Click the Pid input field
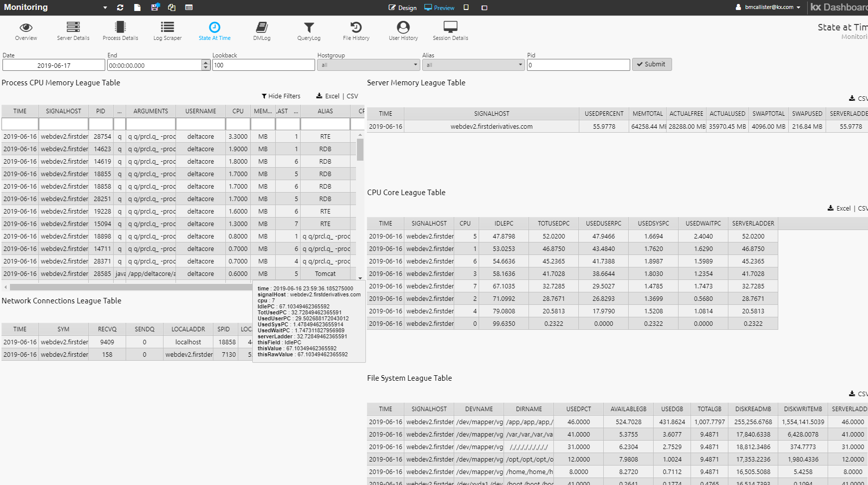 click(578, 65)
